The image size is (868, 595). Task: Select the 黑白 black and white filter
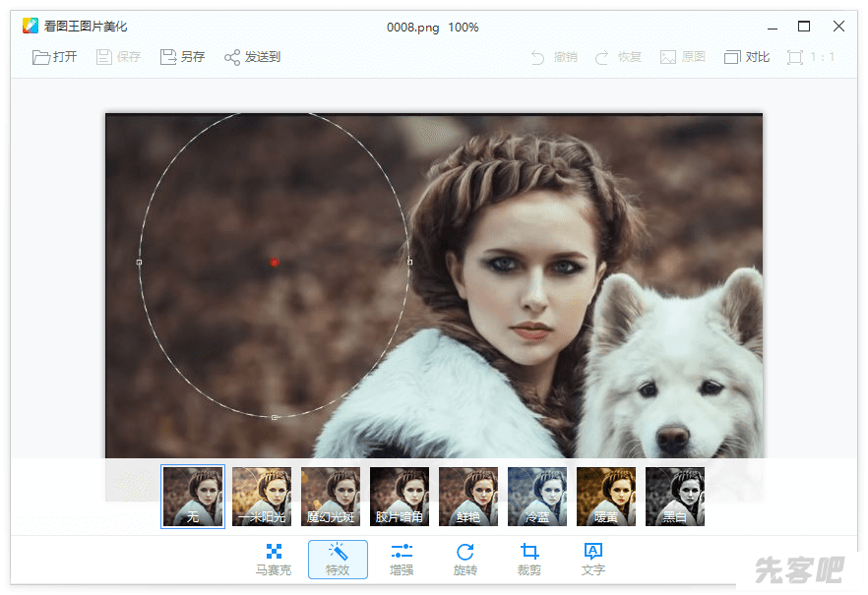pos(675,497)
